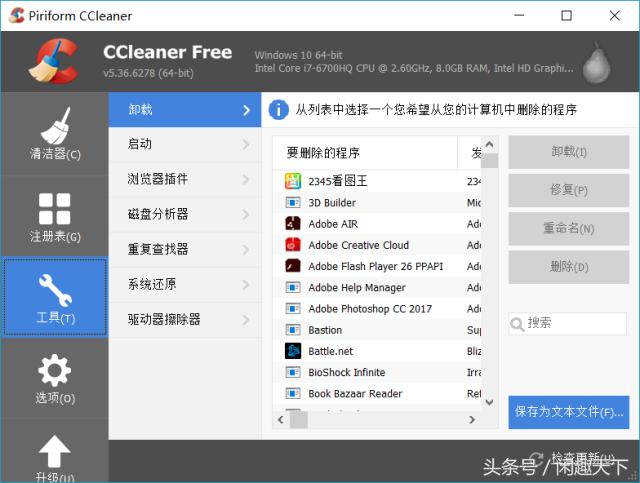The image size is (640, 483).
Task: Click the search magnifier icon
Action: (x=517, y=325)
